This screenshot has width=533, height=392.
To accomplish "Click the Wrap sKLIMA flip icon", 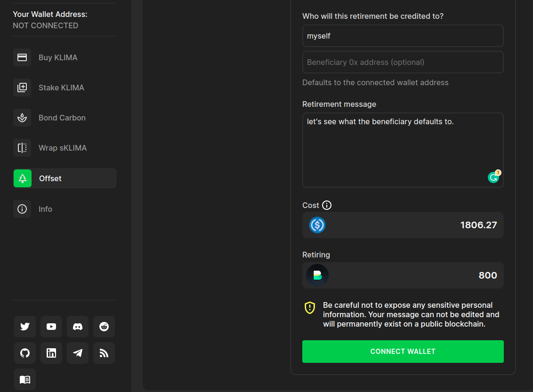I will 22,148.
